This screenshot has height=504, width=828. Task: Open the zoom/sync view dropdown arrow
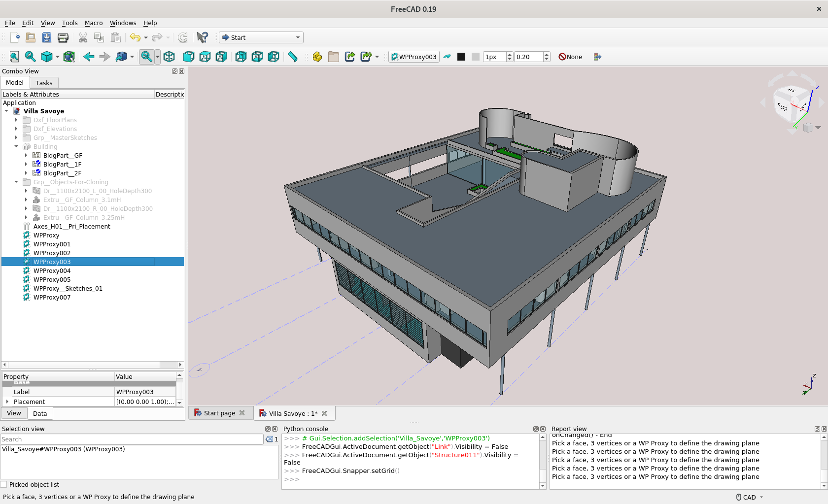(x=158, y=57)
